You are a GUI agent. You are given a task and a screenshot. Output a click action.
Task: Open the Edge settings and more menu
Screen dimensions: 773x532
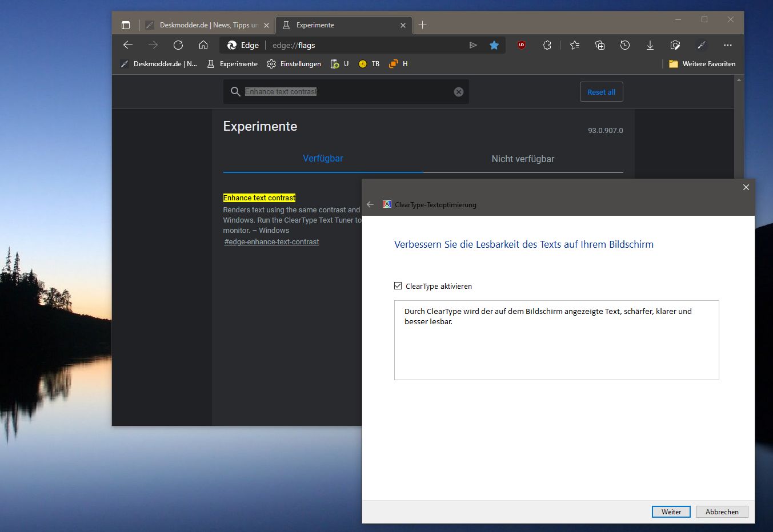click(x=727, y=45)
